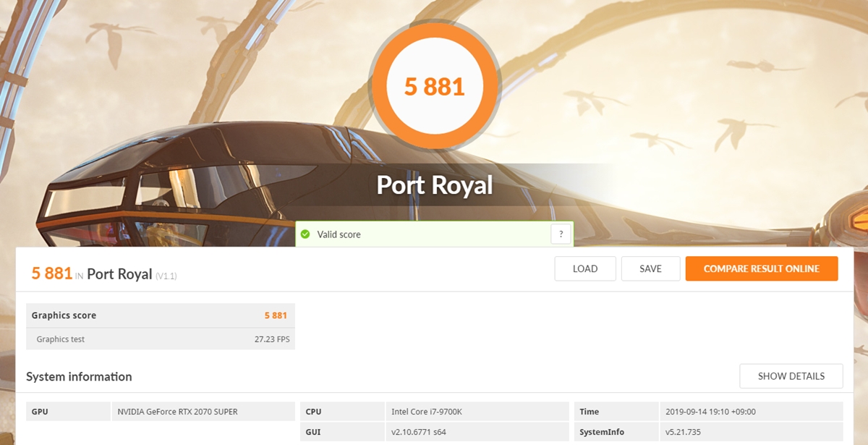Click the GPU label cell
Viewport: 868px width, 445px height.
[68, 412]
